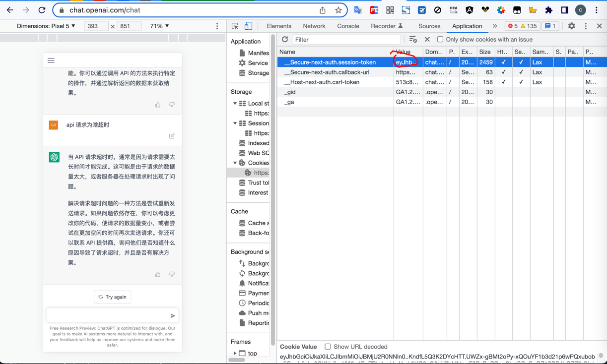Switch to the Recorder tab
The height and width of the screenshot is (364, 607).
pyautogui.click(x=387, y=26)
